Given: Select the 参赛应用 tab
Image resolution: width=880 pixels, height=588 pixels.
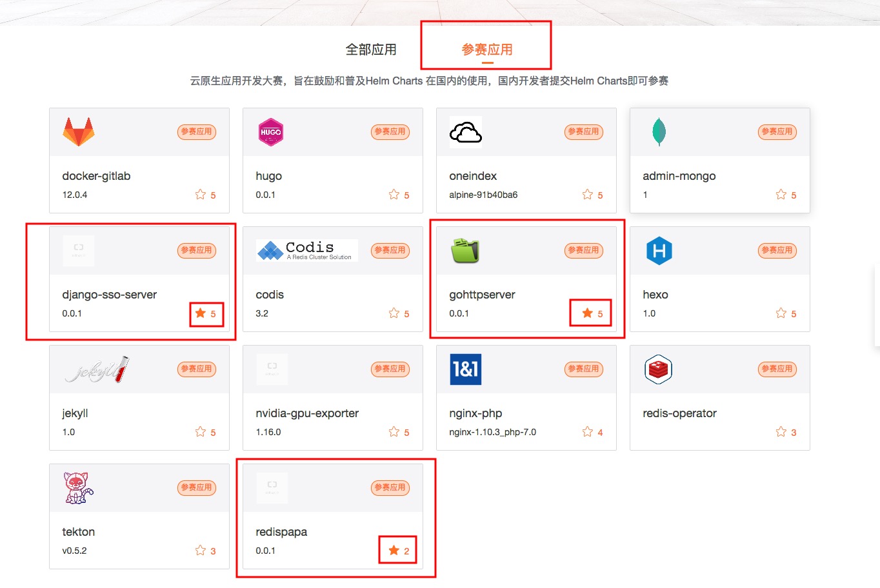Looking at the screenshot, I should pyautogui.click(x=487, y=50).
